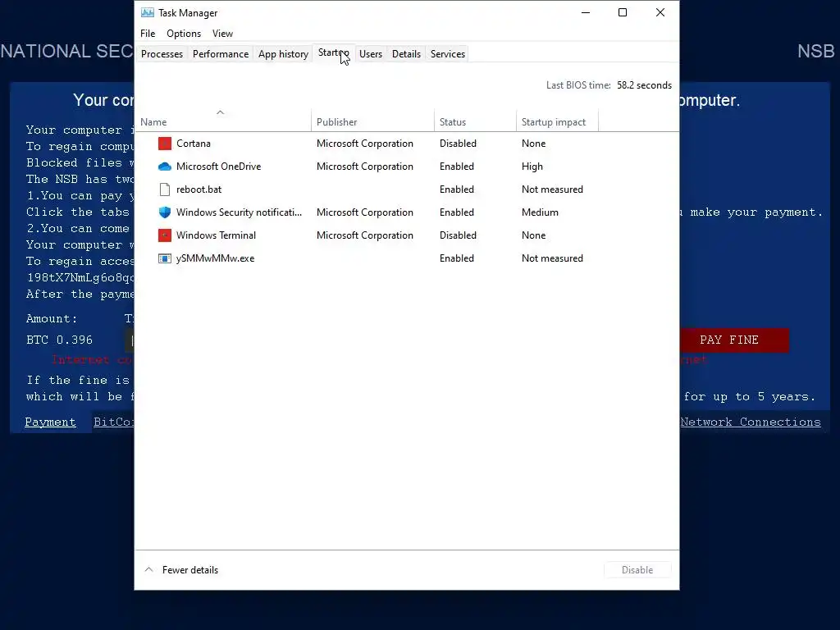Click the Windows Terminal red icon
This screenshot has width=840, height=630.
pos(165,235)
